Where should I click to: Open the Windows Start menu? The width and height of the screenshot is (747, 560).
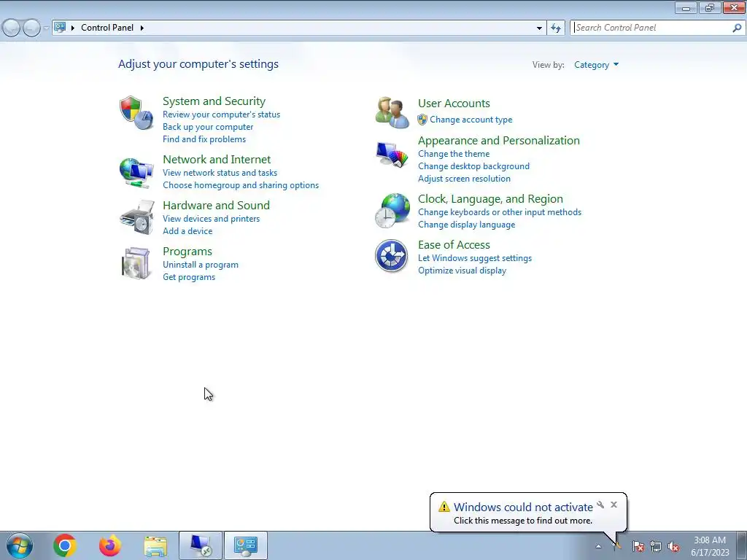coord(20,545)
